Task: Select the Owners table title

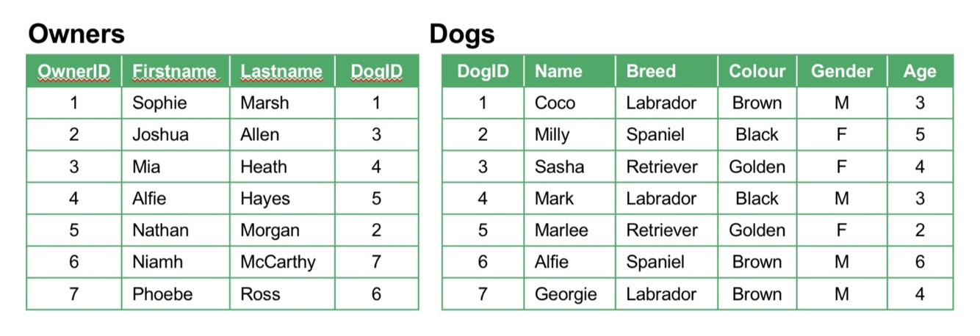Action: 76,34
